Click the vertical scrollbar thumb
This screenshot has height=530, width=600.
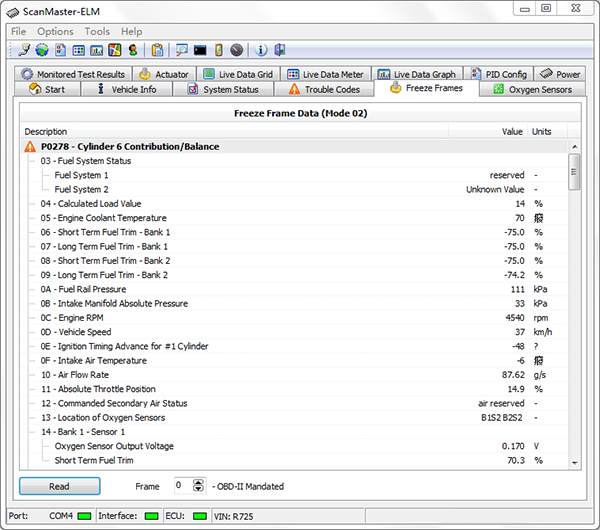point(574,172)
